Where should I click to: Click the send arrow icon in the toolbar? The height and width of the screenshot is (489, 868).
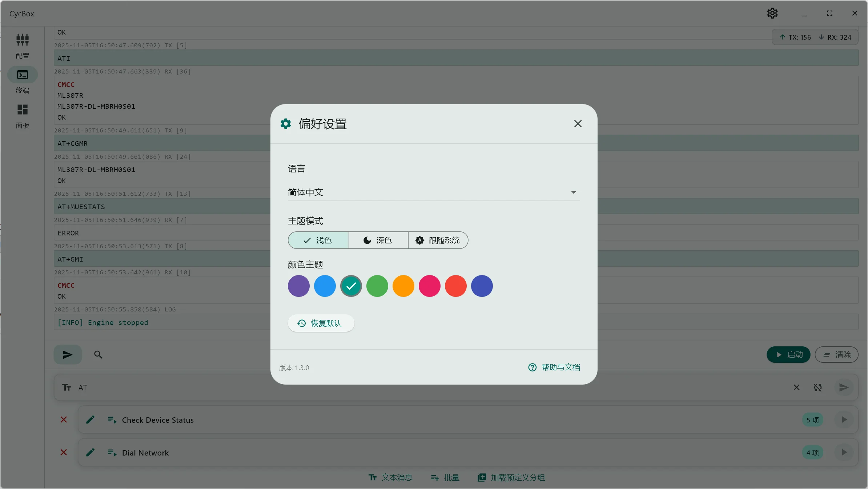pos(68,355)
